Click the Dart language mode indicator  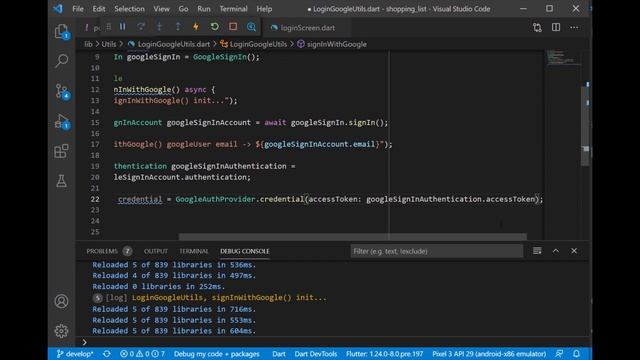[279, 354]
